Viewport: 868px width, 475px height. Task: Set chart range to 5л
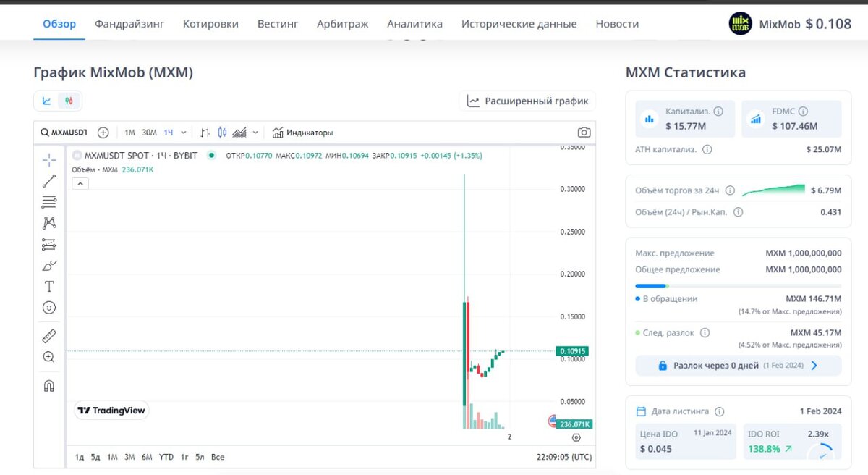[200, 457]
